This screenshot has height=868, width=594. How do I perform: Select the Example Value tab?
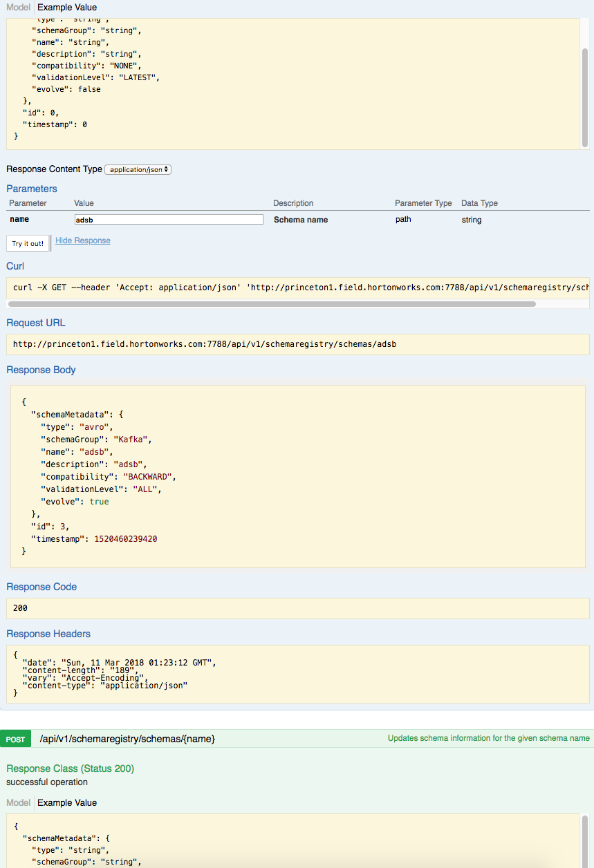tap(66, 8)
